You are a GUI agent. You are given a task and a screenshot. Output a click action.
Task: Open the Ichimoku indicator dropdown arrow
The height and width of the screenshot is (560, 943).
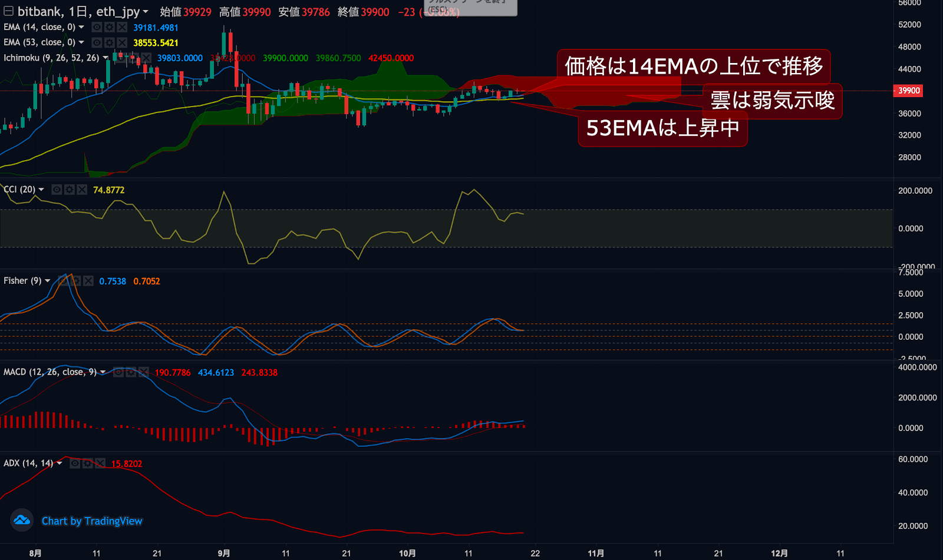pos(105,58)
